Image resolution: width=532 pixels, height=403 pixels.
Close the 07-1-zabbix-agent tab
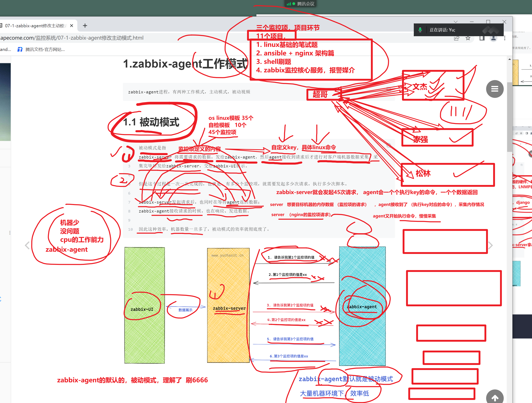click(x=72, y=25)
